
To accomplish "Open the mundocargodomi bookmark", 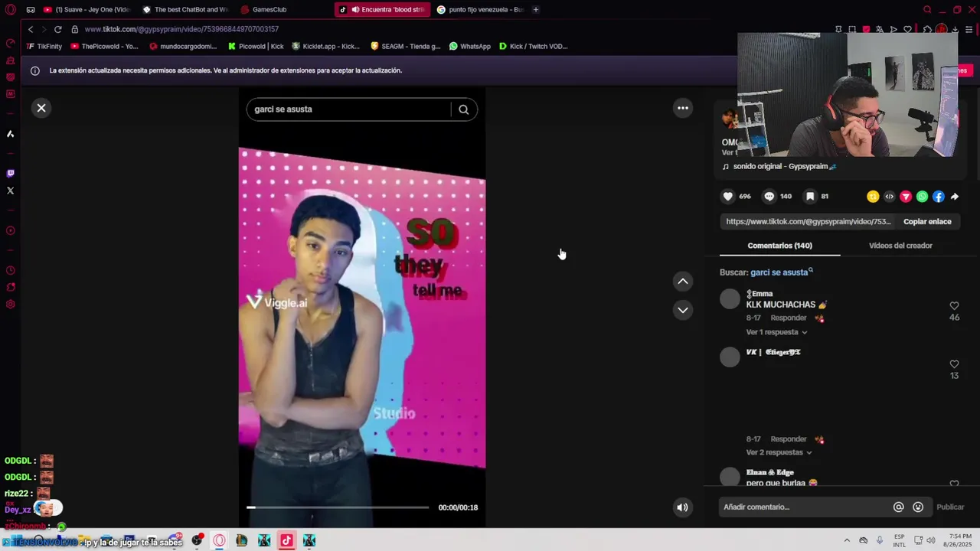I will click(184, 46).
